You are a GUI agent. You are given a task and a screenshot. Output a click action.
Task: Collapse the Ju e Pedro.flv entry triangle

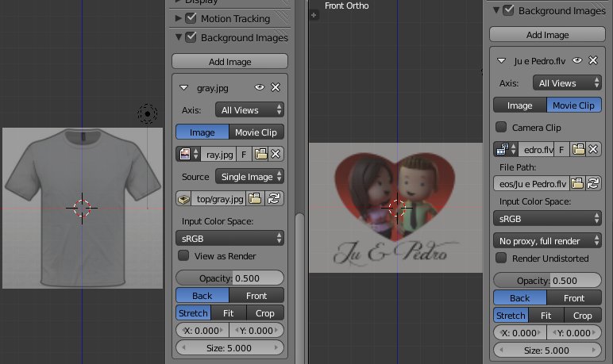tap(501, 61)
